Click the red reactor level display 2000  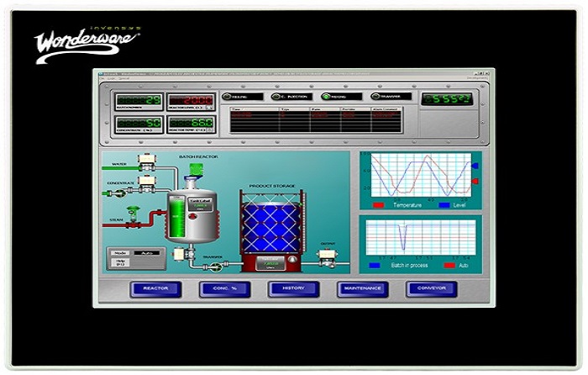pos(191,102)
